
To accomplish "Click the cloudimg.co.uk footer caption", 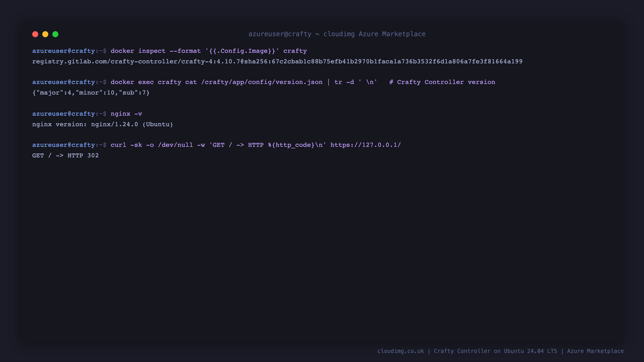I will click(501, 351).
